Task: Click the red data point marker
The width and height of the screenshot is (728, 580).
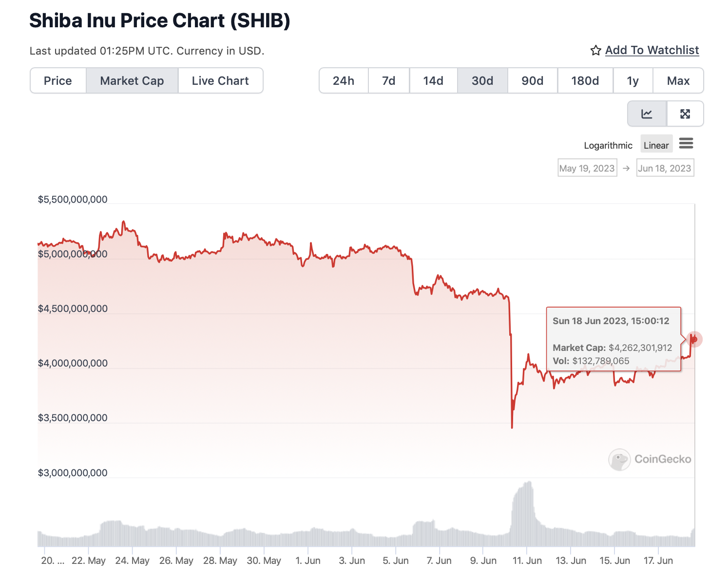Action: (x=694, y=339)
